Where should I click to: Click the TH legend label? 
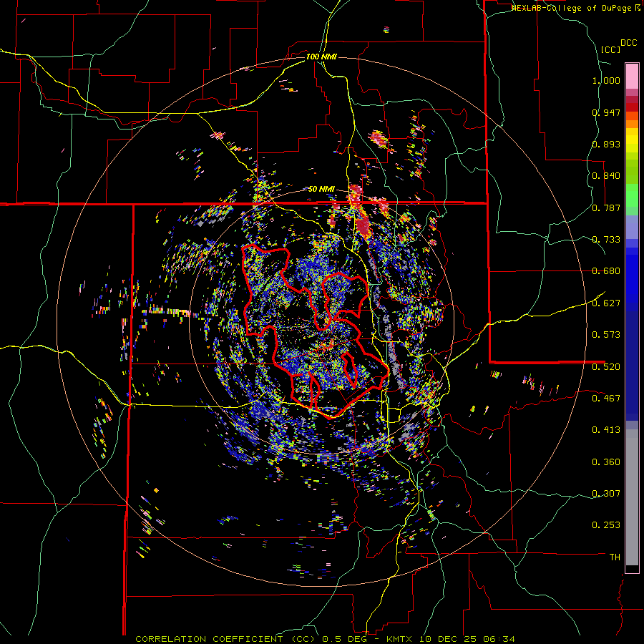click(x=615, y=557)
